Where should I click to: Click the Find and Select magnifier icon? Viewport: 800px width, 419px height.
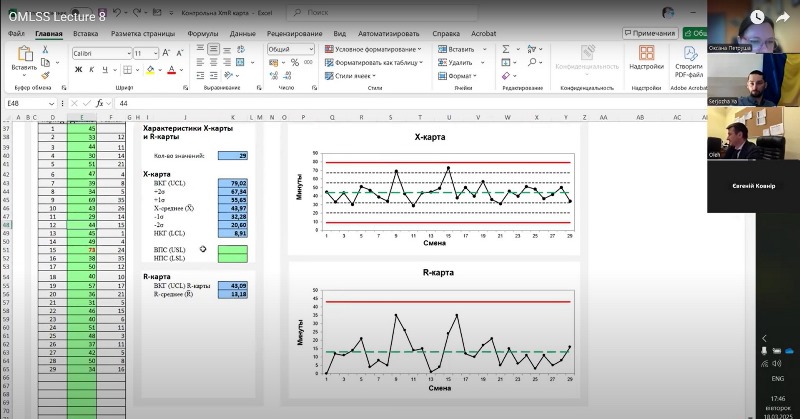point(532,62)
